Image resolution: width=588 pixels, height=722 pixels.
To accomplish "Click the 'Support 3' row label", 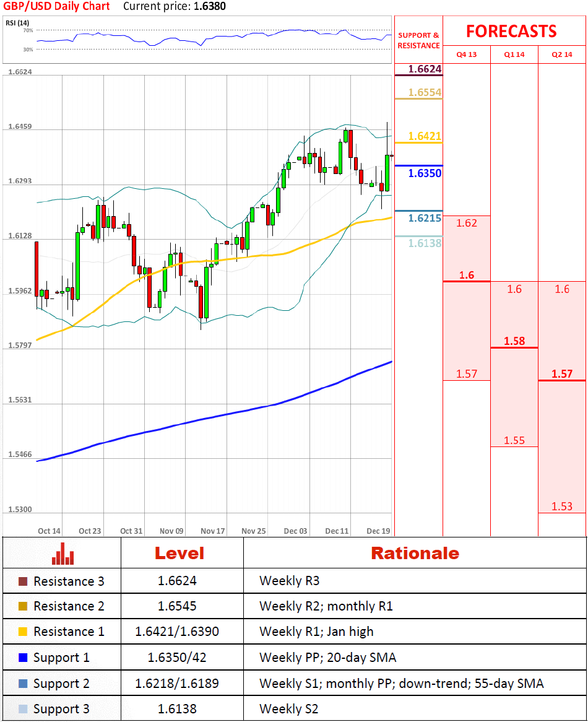I will pos(62,709).
